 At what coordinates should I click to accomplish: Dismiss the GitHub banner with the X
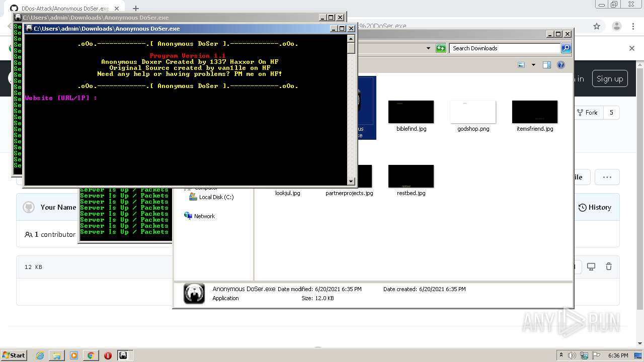pos(632,48)
